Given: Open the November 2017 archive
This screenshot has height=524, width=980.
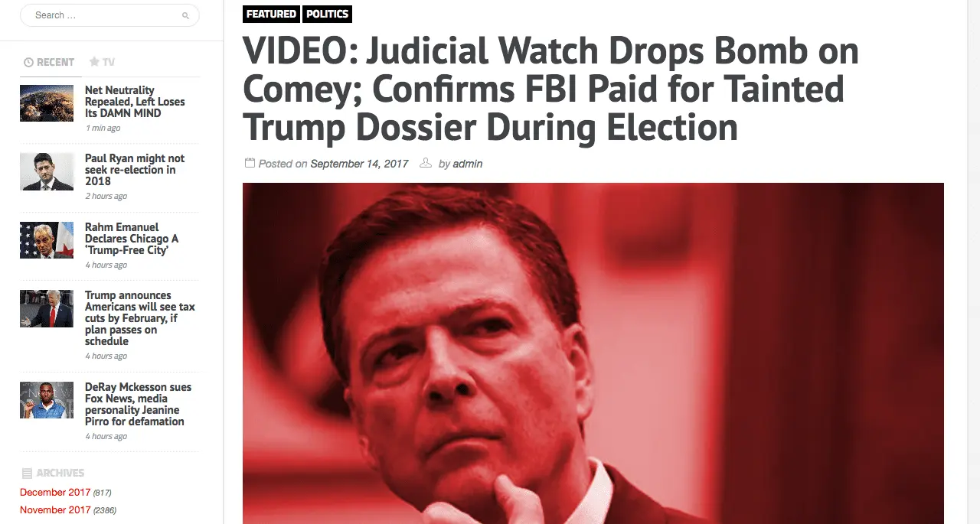Looking at the screenshot, I should click(55, 509).
